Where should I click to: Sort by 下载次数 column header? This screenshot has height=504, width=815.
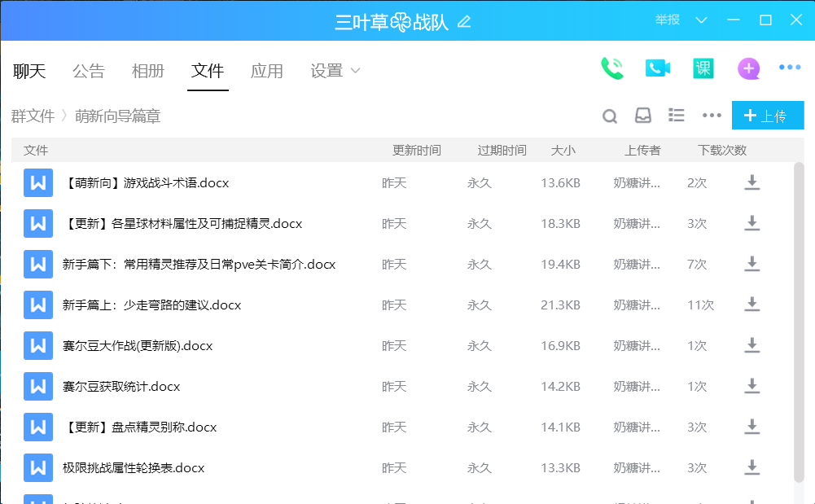(722, 150)
